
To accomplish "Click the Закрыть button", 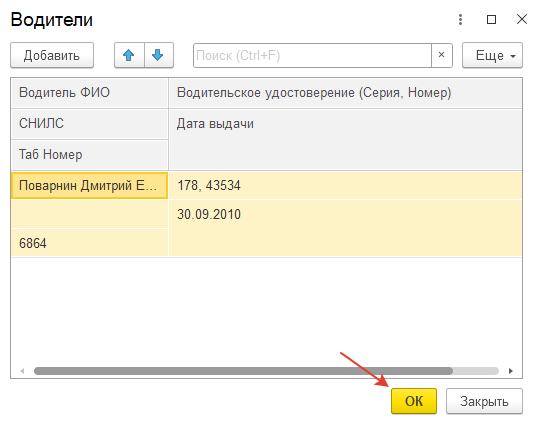I will click(x=484, y=401).
